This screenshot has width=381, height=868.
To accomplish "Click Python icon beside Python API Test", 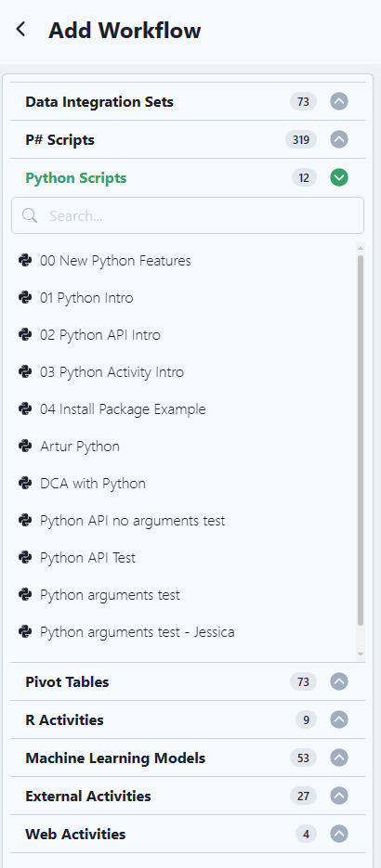I will (x=25, y=557).
